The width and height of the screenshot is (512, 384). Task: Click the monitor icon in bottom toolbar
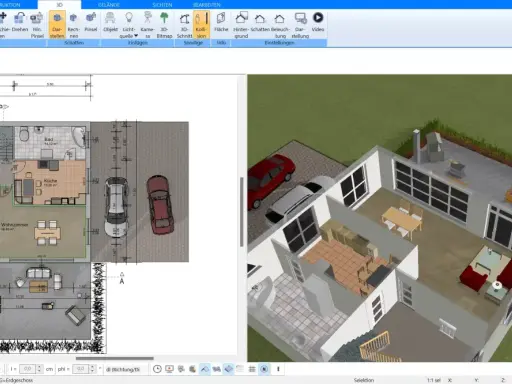click(x=169, y=369)
